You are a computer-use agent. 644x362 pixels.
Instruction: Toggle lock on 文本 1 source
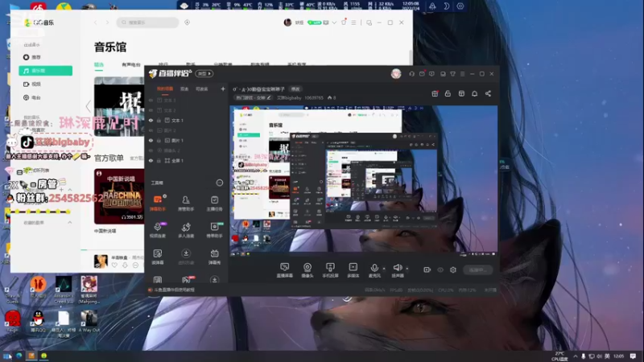159,120
